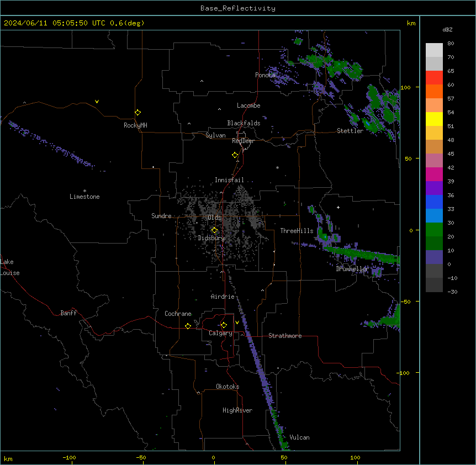
Task: Click the 50 tick on the bottom axis
Action: click(284, 457)
